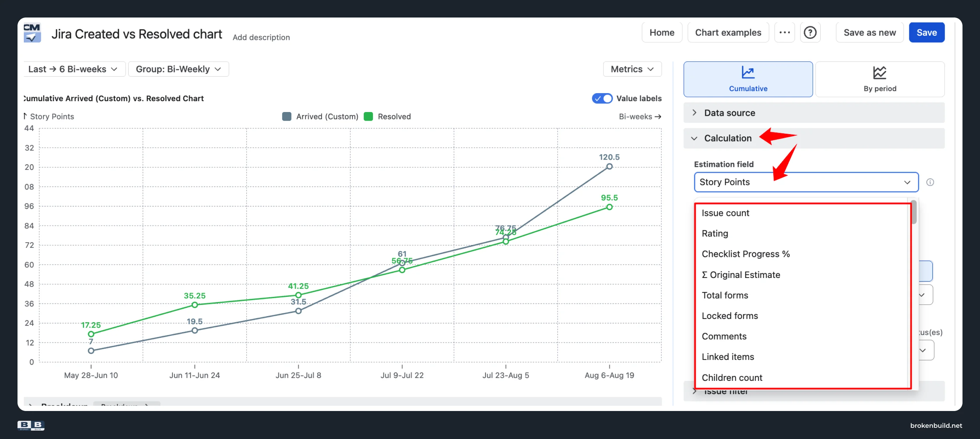
Task: Click the Bi-weeks axis direction label
Action: pyautogui.click(x=640, y=117)
